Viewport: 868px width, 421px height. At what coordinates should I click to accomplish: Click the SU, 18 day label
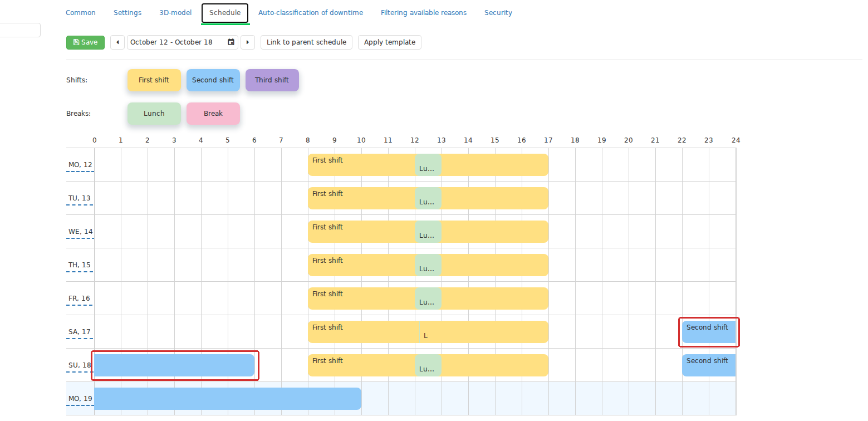tap(80, 365)
